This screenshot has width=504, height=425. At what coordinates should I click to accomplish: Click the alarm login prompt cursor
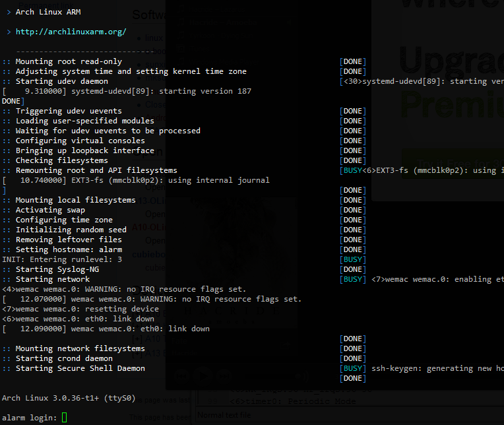click(x=64, y=417)
